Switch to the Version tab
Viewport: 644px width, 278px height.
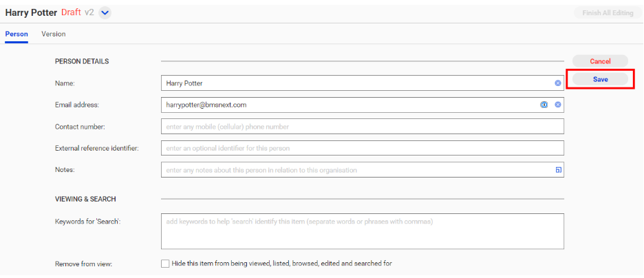(x=54, y=34)
